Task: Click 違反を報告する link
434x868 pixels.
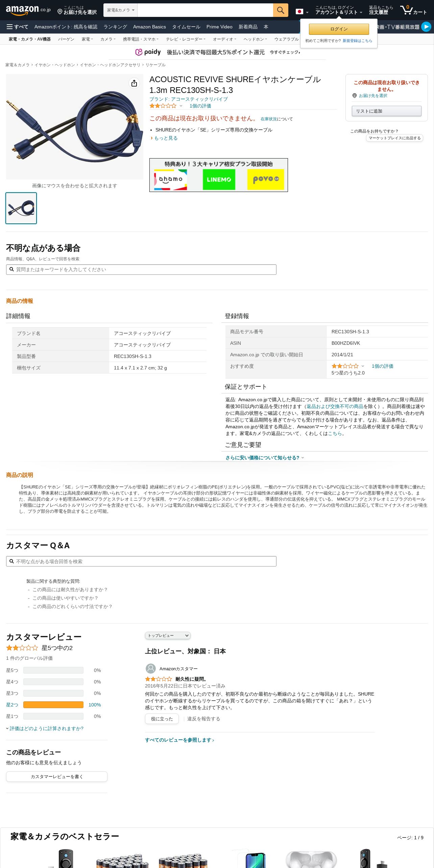Action: (x=204, y=719)
